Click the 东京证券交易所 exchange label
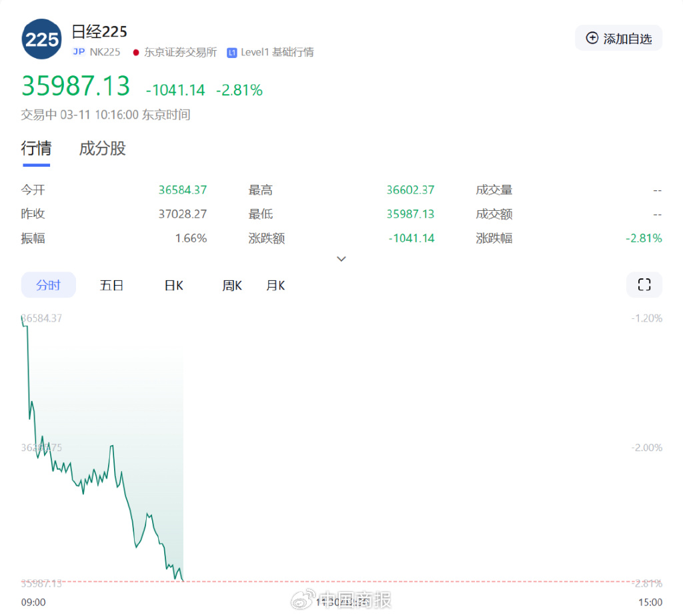The height and width of the screenshot is (616, 683). [x=181, y=52]
